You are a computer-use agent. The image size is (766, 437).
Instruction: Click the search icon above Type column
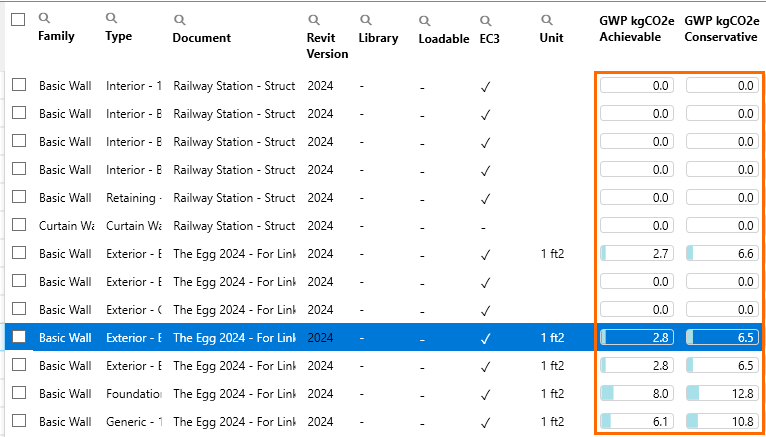(111, 19)
